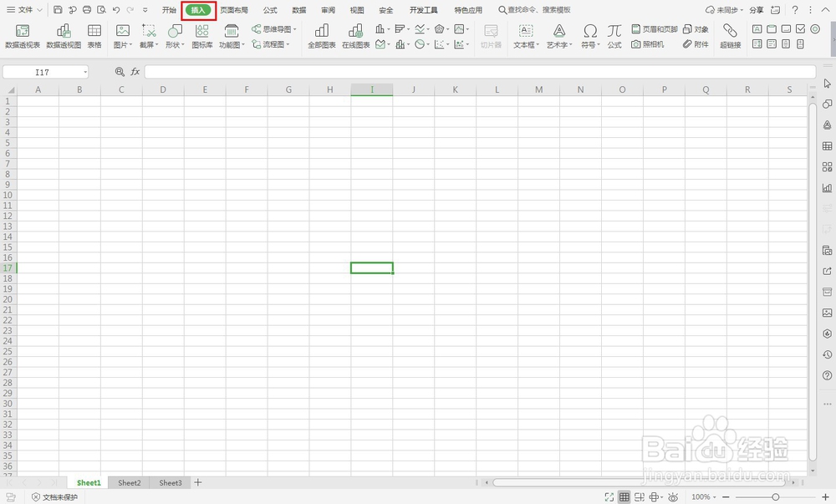
Task: Switch to Sheet2 tab
Action: coord(129,483)
